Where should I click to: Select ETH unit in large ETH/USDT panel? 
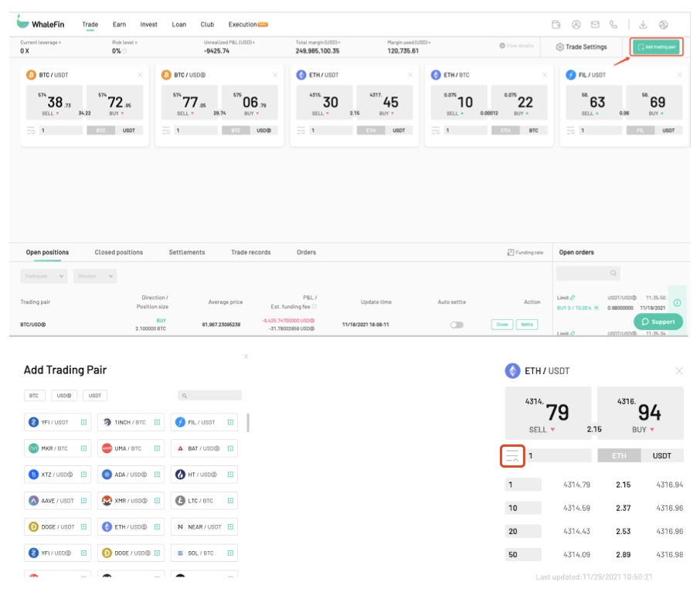[x=619, y=456]
